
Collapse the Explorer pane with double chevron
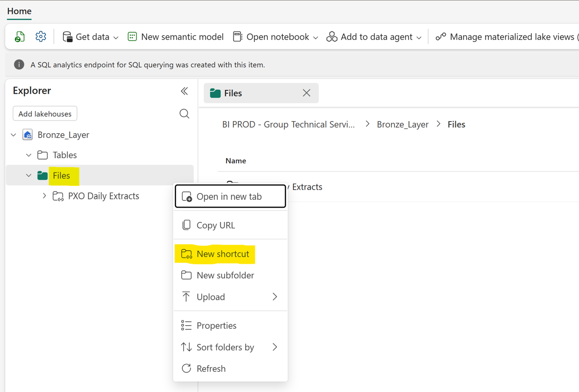(184, 91)
